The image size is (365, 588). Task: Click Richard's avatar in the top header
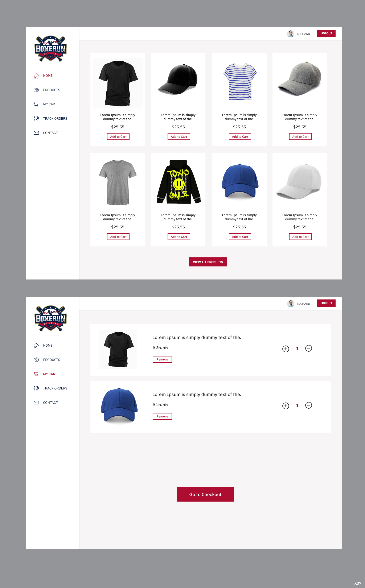[x=291, y=34]
